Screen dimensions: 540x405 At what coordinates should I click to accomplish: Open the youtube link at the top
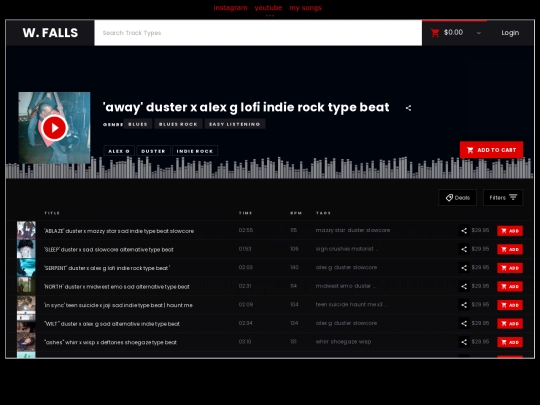click(x=268, y=8)
